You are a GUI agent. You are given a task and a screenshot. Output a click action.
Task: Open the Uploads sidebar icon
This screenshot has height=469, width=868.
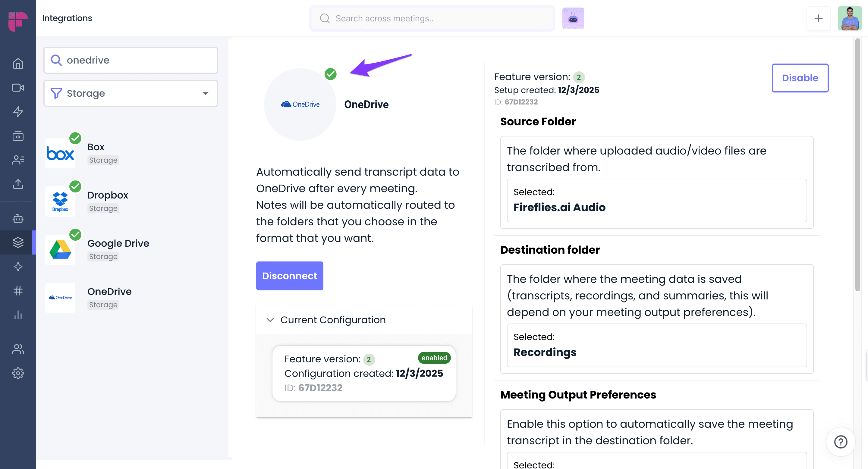[18, 184]
